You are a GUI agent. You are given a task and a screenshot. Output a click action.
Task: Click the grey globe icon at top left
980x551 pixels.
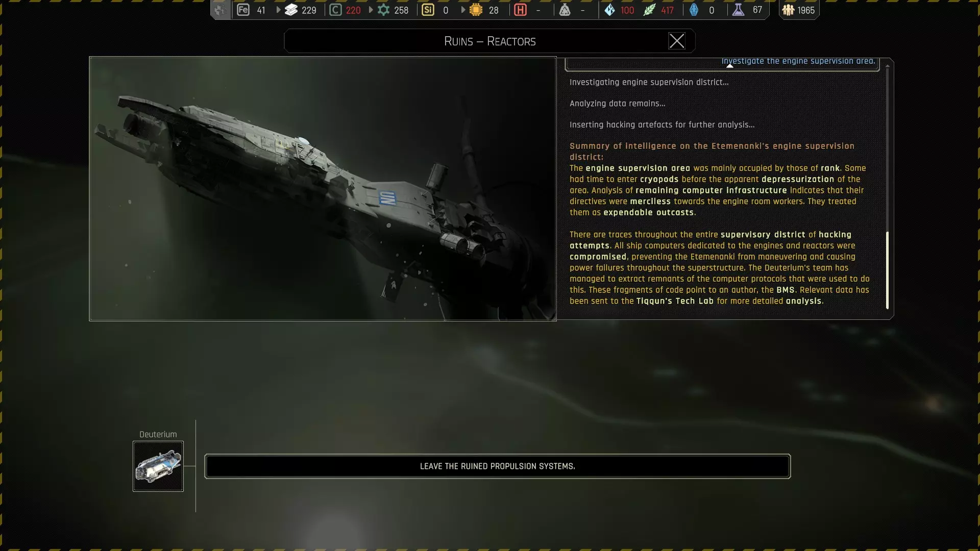pyautogui.click(x=220, y=10)
